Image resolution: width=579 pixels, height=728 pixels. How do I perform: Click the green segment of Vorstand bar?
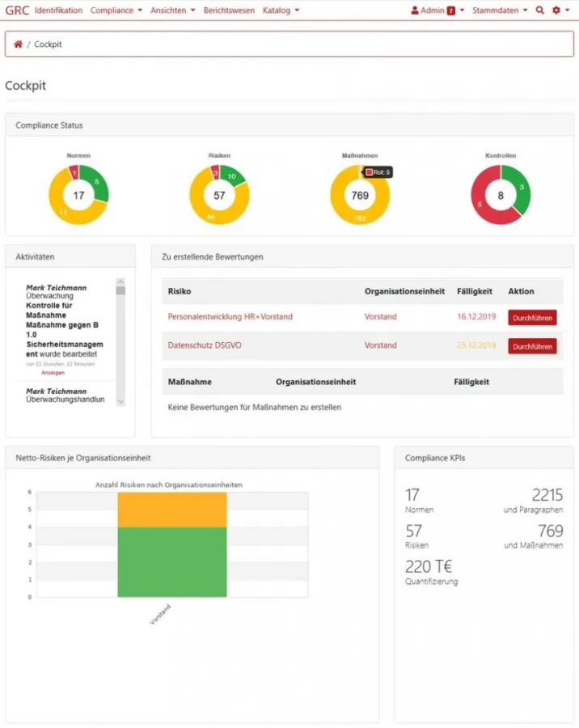172,562
